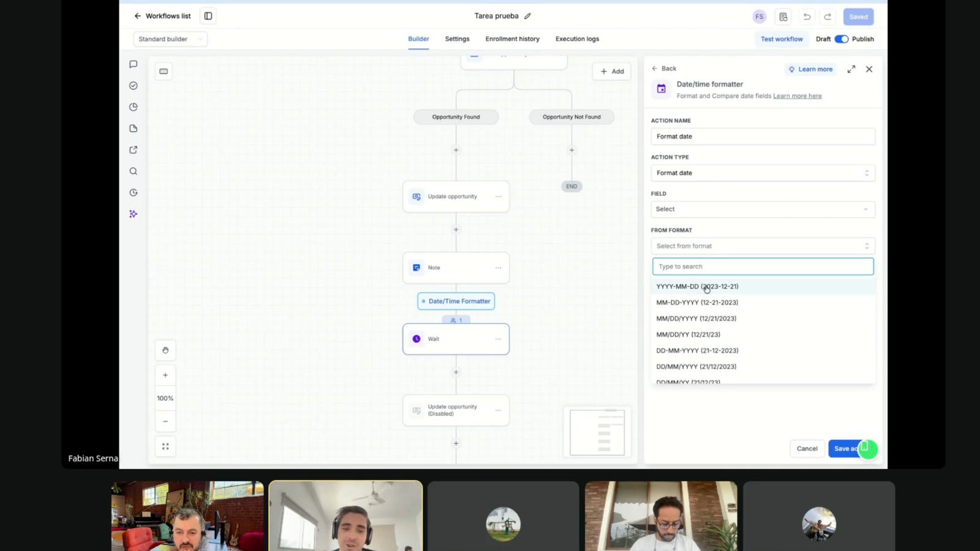Screen dimensions: 980x551
Task: Click the external link icon in left sidebar
Action: pos(134,150)
